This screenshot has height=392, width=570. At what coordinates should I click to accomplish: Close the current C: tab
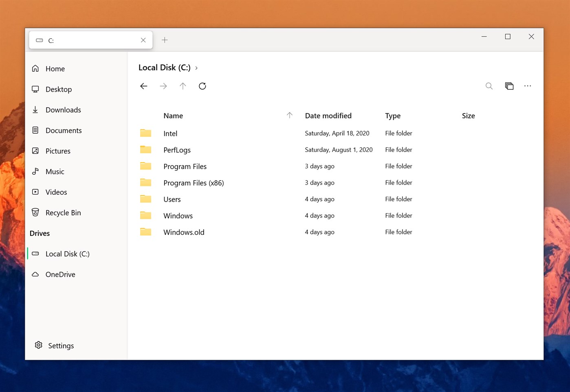143,40
